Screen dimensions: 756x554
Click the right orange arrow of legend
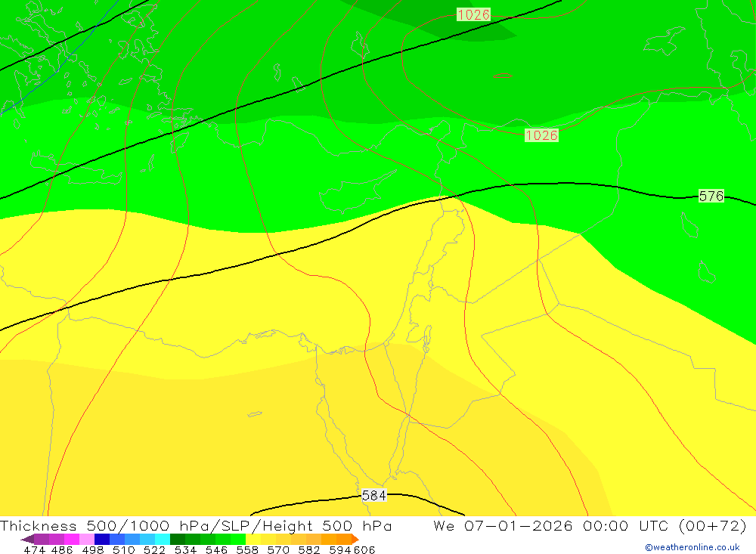pyautogui.click(x=355, y=539)
